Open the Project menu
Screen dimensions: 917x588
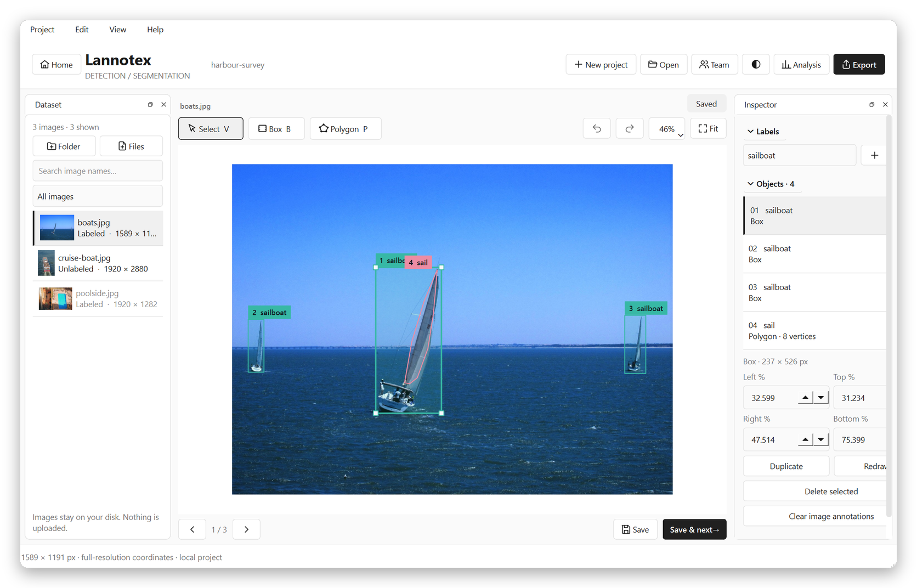42,30
